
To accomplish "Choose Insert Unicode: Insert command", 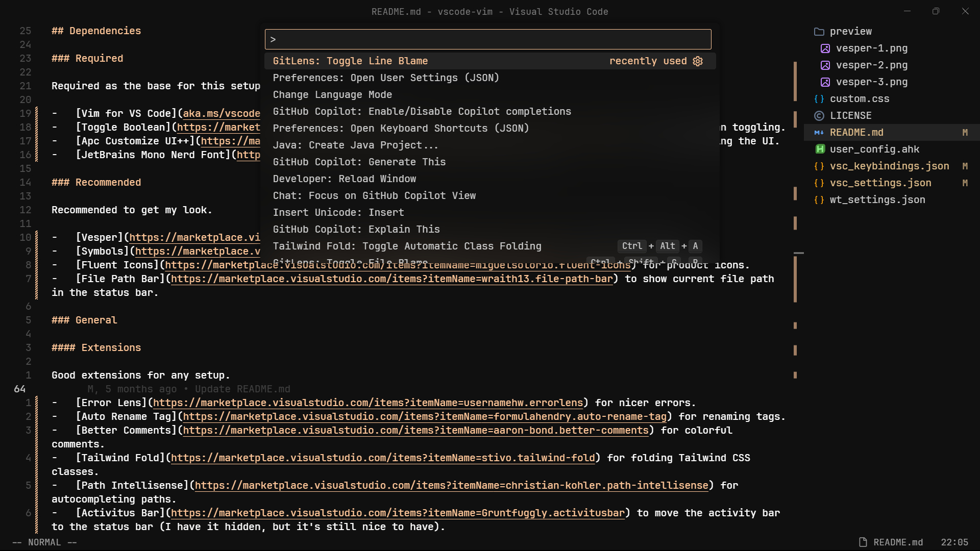I will 490,213.
